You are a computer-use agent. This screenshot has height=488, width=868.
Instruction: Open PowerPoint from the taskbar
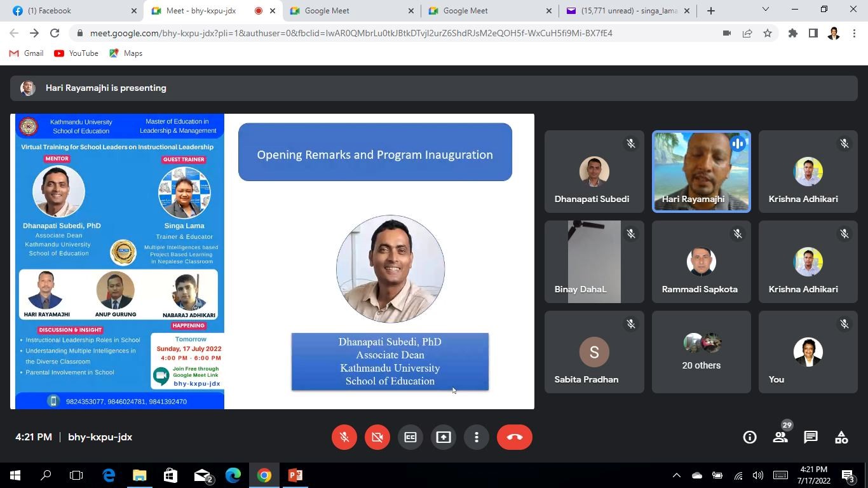pyautogui.click(x=295, y=475)
